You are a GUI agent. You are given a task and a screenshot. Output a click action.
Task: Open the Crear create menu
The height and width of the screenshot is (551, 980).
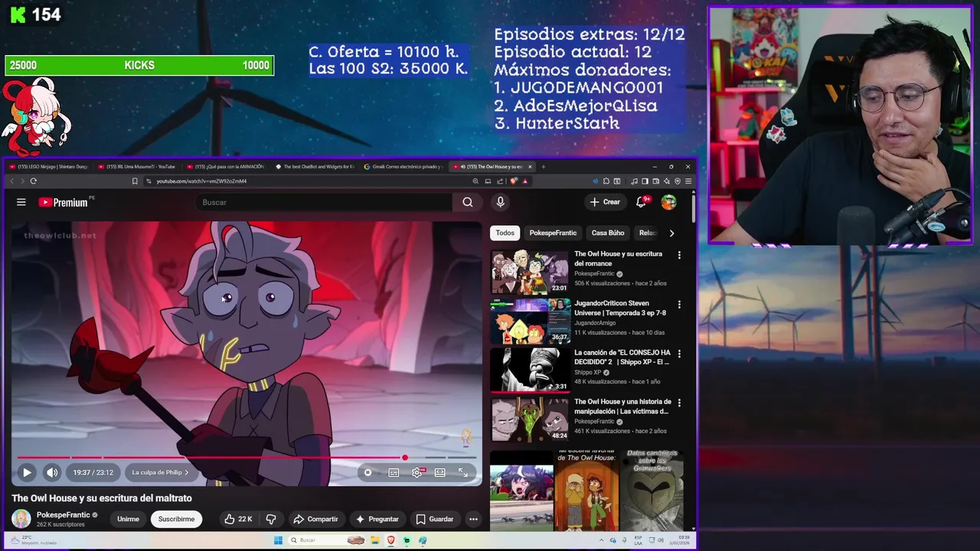604,202
